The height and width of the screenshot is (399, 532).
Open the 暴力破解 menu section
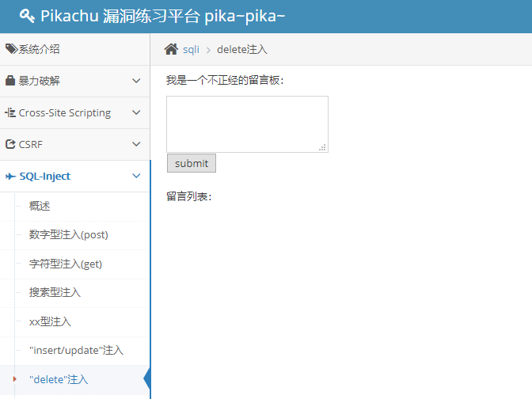click(74, 81)
